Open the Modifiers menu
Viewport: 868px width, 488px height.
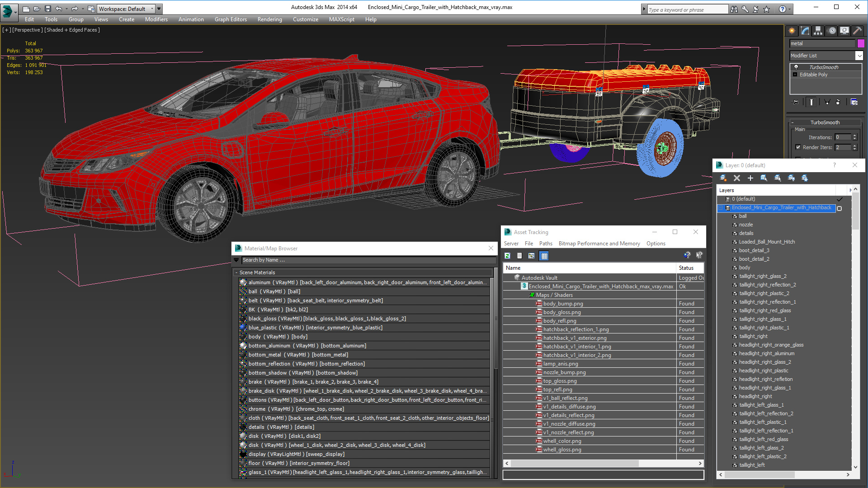(156, 19)
